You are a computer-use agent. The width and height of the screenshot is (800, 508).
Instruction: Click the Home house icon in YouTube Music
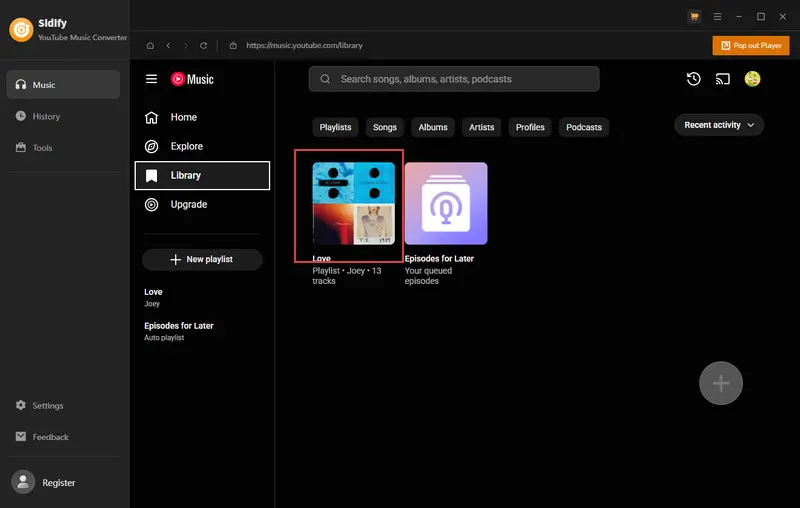152,117
